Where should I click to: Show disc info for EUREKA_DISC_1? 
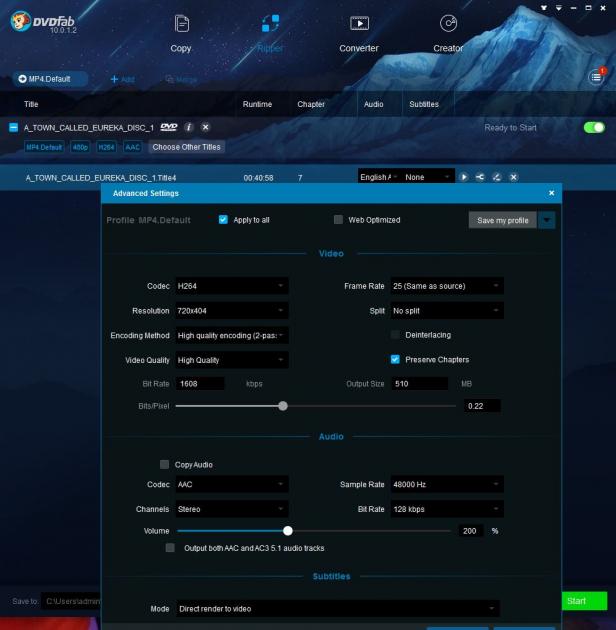(188, 127)
